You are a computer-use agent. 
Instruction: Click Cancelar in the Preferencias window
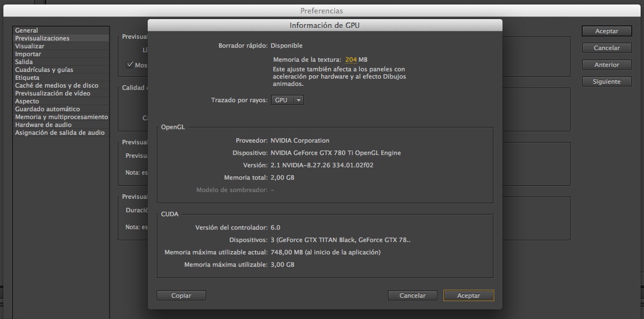pyautogui.click(x=606, y=48)
